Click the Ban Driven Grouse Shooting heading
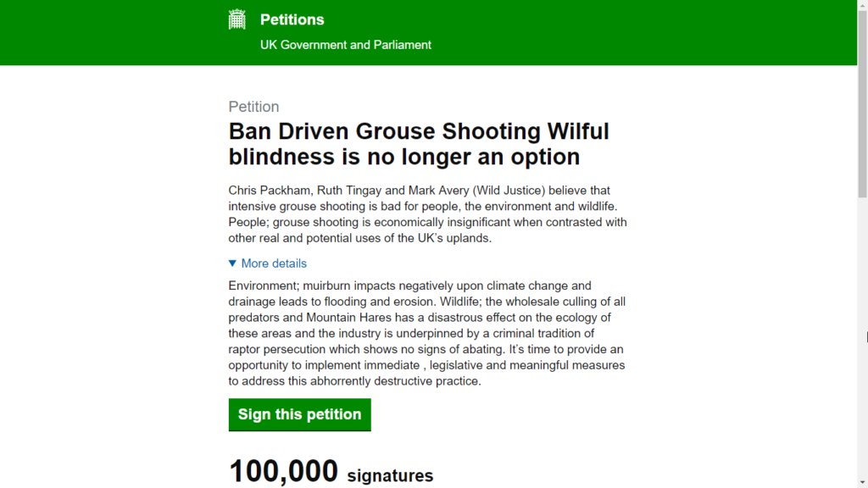This screenshot has height=488, width=868. click(x=419, y=144)
